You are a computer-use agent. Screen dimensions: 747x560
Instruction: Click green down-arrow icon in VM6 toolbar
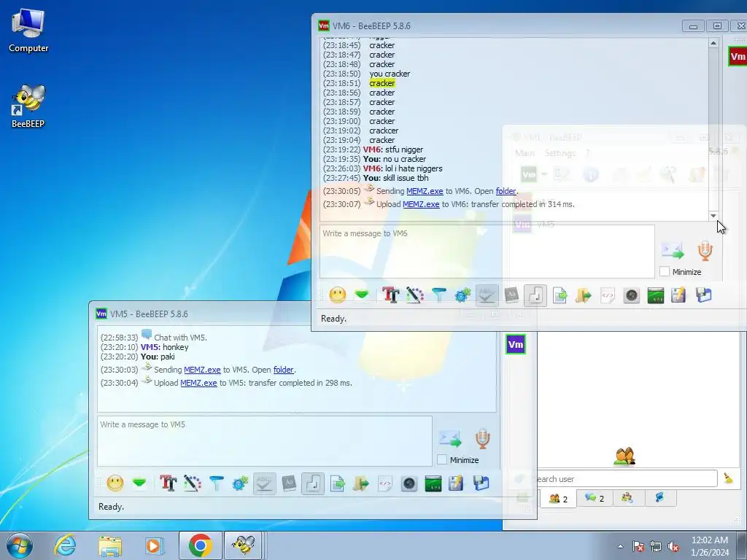coord(362,295)
